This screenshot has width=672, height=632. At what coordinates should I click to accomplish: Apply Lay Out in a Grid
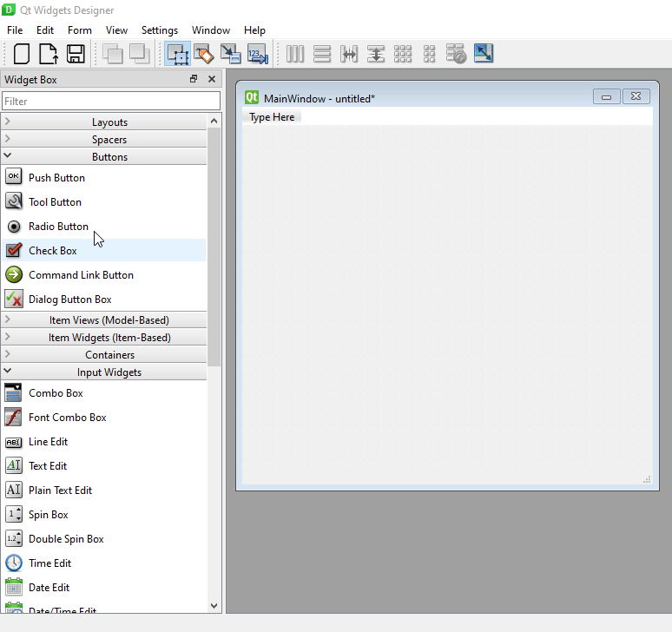(403, 54)
